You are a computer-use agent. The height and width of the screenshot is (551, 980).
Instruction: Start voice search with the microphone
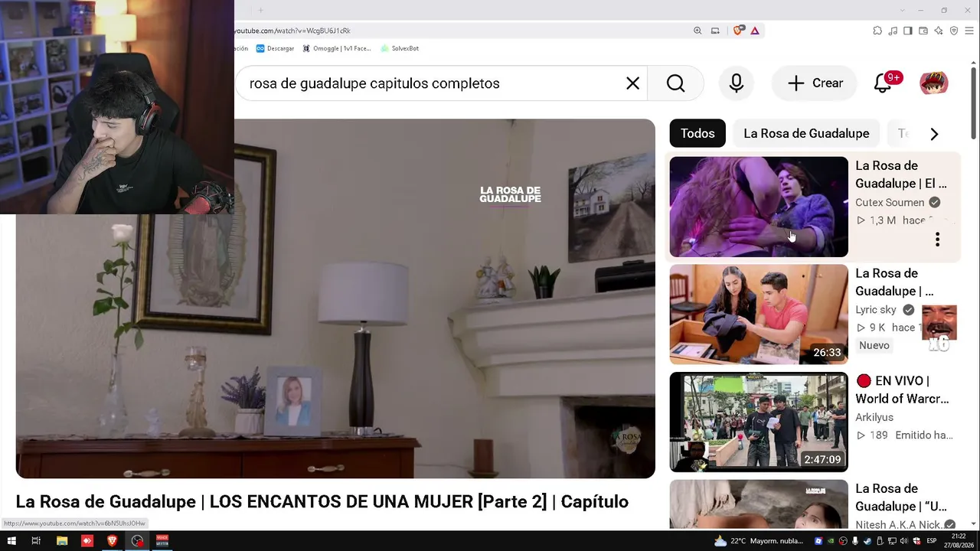click(x=737, y=83)
